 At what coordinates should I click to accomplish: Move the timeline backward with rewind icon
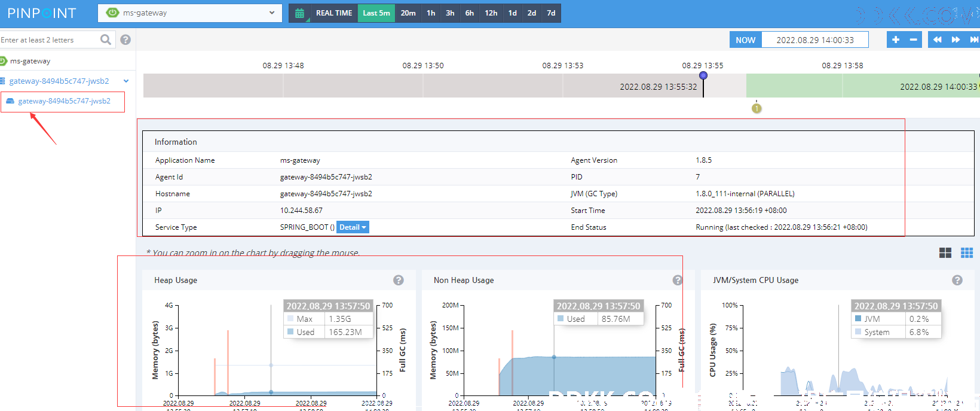(937, 39)
